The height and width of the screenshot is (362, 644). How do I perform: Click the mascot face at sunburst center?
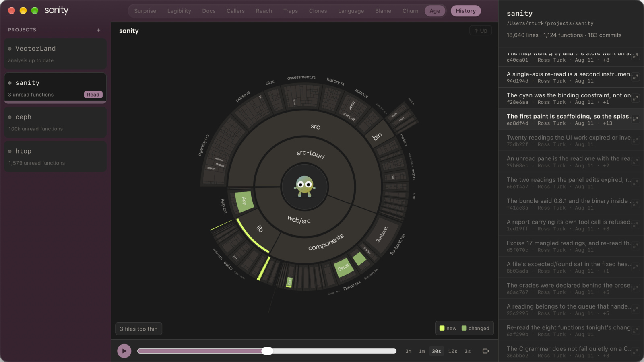[x=305, y=186]
